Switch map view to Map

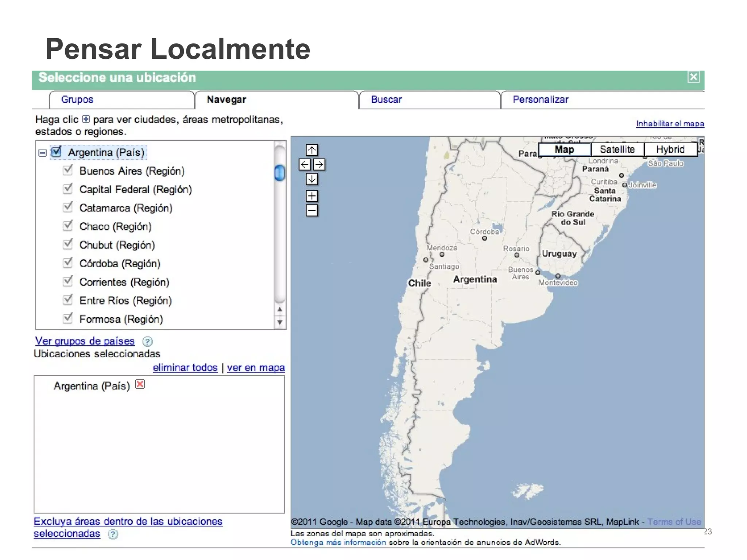[564, 149]
